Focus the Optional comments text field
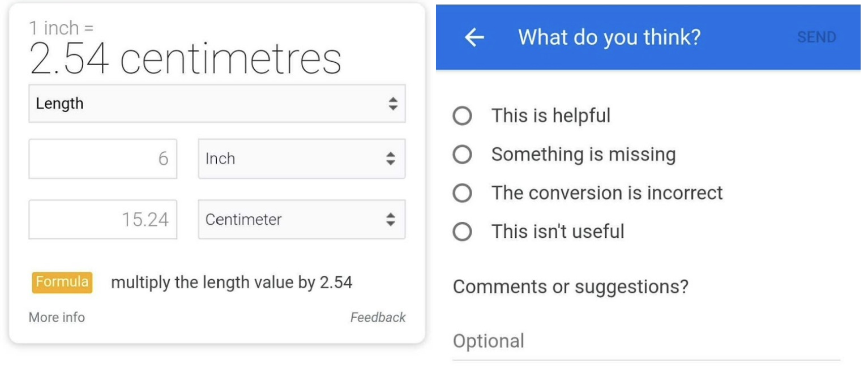The image size is (868, 372). pos(645,341)
